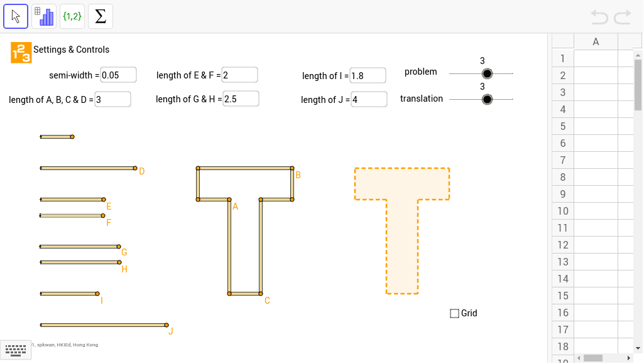Click the 123 Settings & Controls icon
Viewport: 644px width, 364px height.
[19, 53]
